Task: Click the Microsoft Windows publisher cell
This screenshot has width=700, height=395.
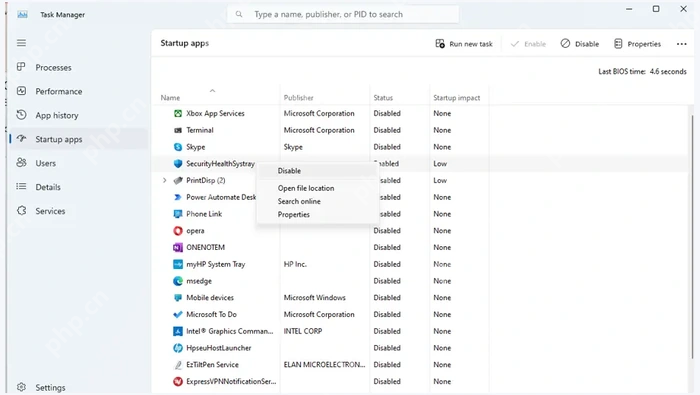Action: coord(314,298)
